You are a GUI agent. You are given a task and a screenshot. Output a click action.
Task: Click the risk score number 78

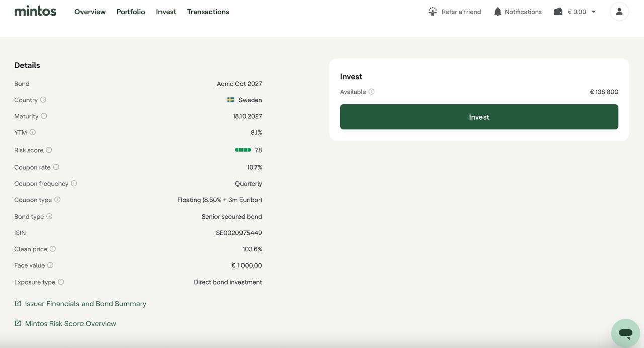click(x=259, y=150)
